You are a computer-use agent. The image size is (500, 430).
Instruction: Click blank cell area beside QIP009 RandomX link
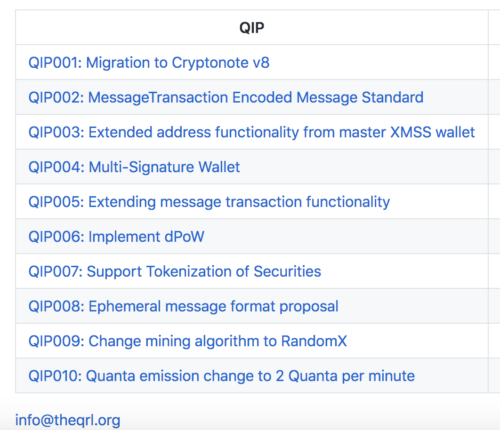pyautogui.click(x=417, y=341)
